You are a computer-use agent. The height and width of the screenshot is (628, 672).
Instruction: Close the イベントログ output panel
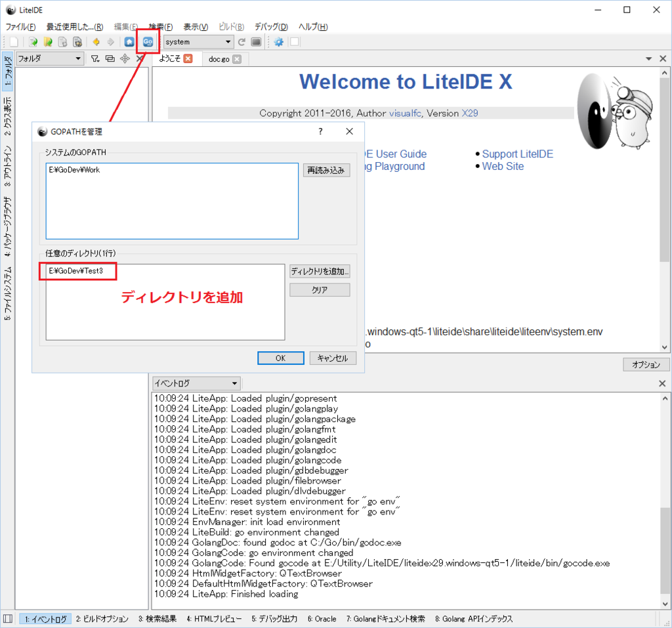click(x=662, y=384)
